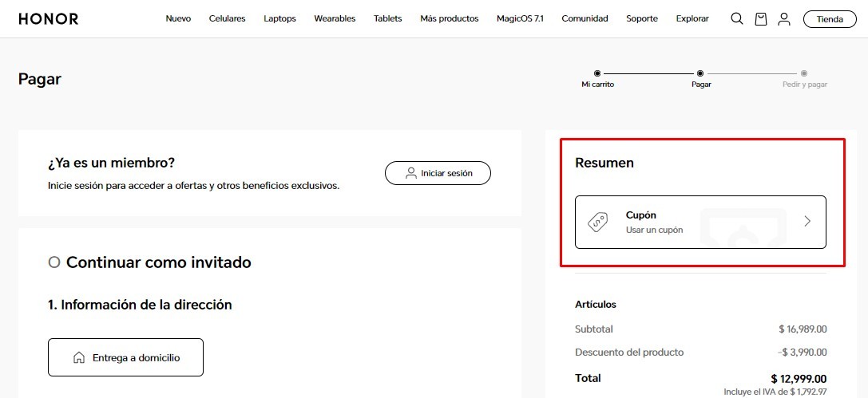The width and height of the screenshot is (868, 398).
Task: Open the Wearables menu
Action: click(x=335, y=19)
